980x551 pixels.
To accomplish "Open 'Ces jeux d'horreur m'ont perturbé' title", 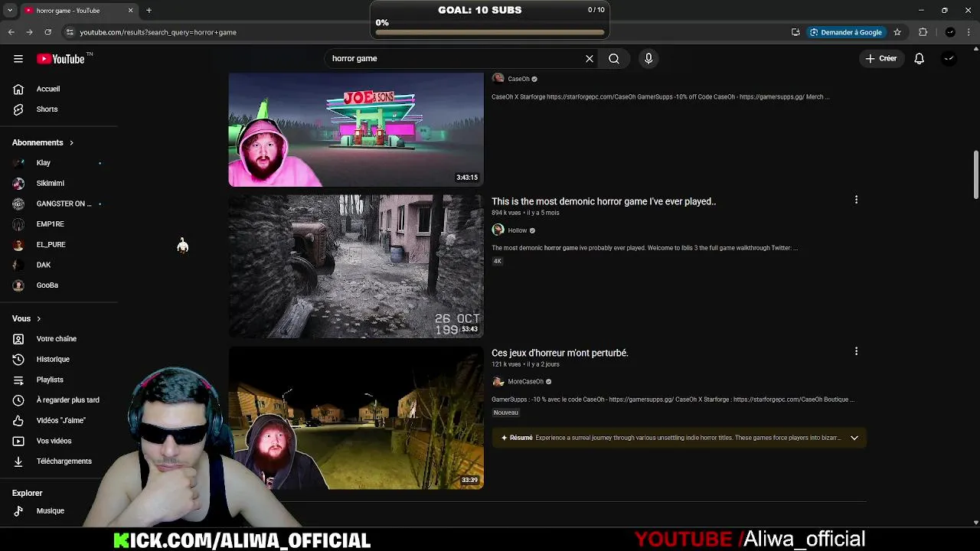I will pyautogui.click(x=560, y=353).
